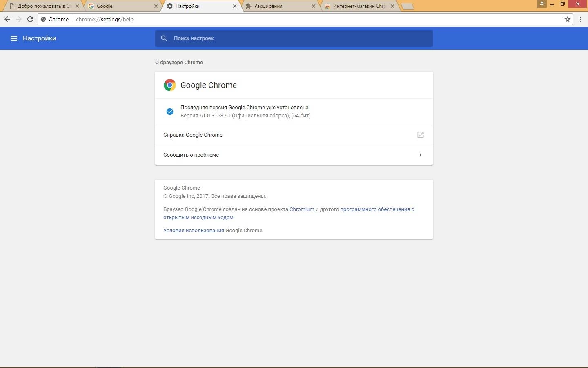Close the Google tab
Image resolution: width=588 pixels, height=368 pixels.
156,6
